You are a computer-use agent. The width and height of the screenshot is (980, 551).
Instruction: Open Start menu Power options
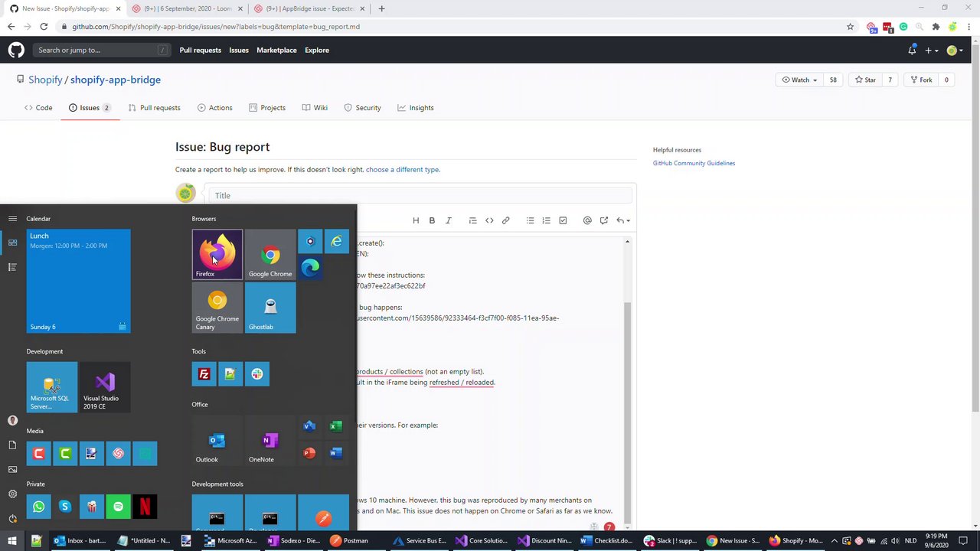pos(12,518)
